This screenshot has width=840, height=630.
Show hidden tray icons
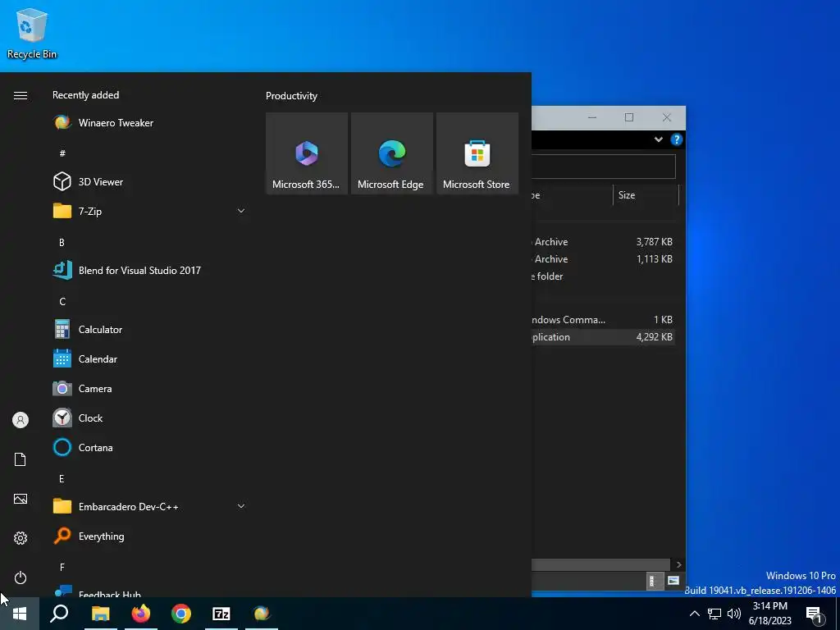pyautogui.click(x=694, y=614)
